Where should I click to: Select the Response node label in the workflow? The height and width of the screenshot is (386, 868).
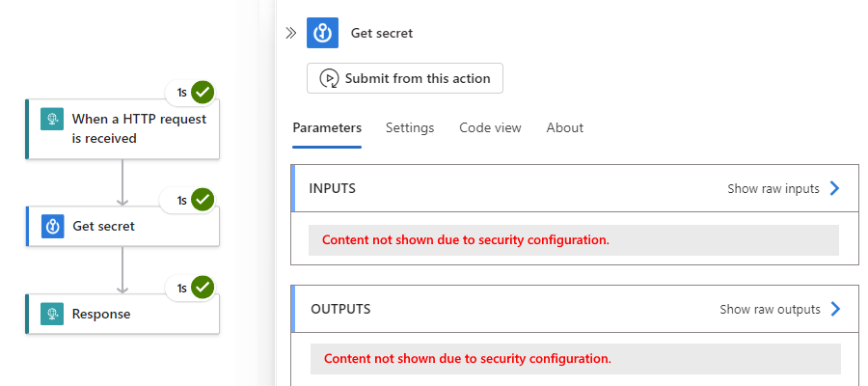(101, 314)
